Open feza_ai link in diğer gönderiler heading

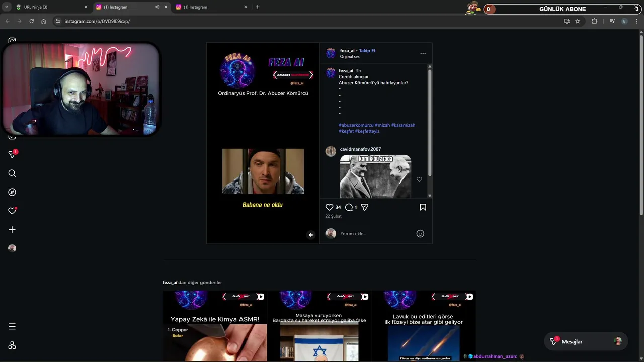point(170,283)
